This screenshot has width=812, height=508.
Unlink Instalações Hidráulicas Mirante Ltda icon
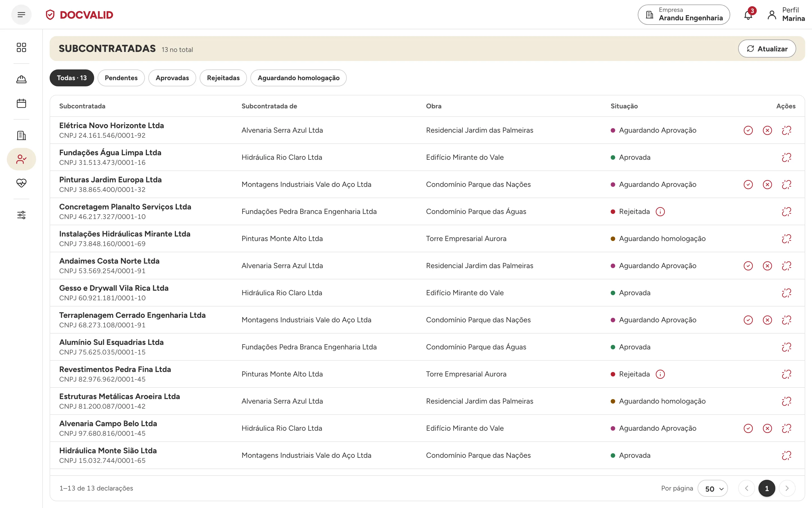787,238
